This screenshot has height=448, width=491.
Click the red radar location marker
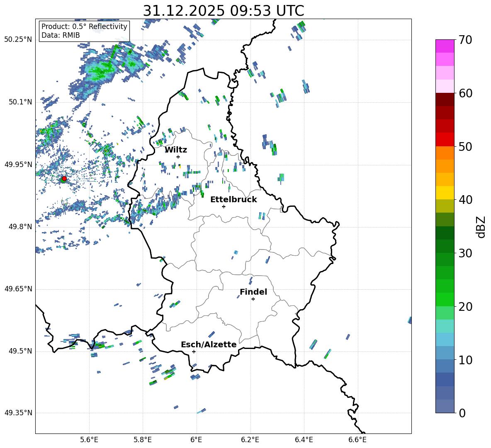point(64,179)
